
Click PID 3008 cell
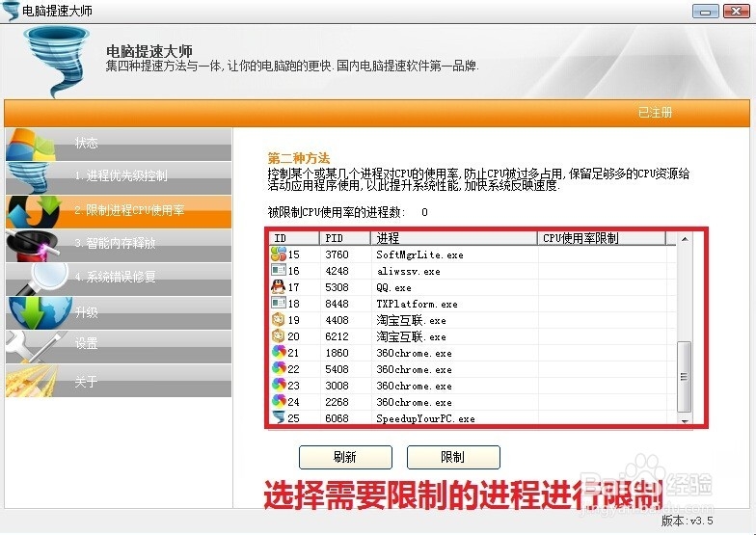[x=337, y=386]
